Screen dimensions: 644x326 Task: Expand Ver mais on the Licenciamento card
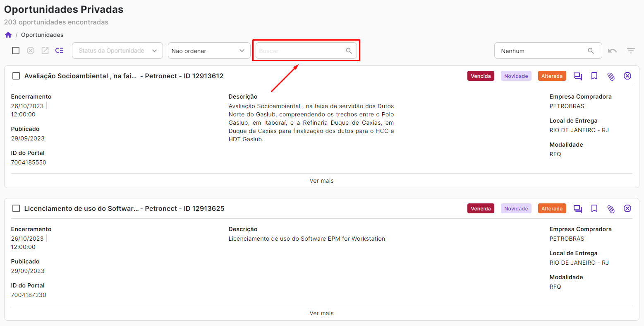point(321,313)
